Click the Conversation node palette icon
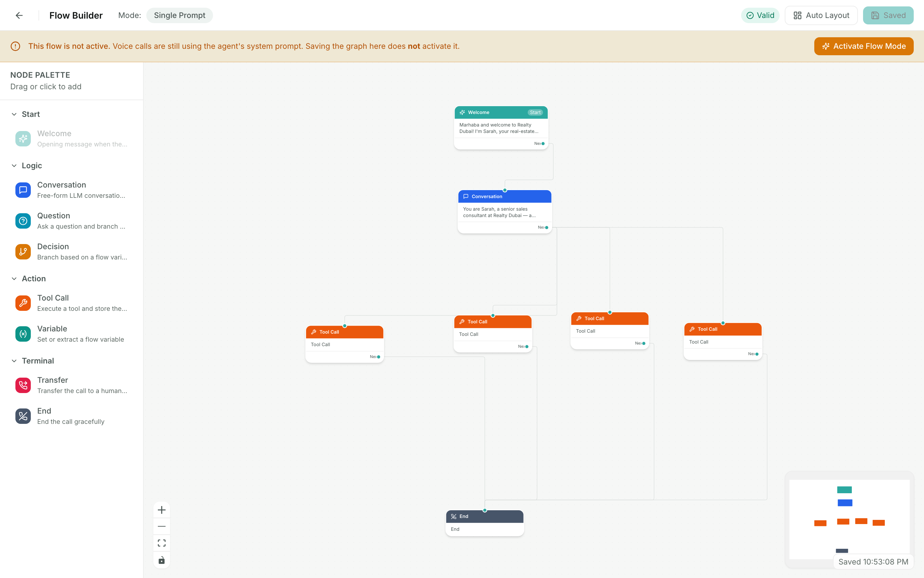 pyautogui.click(x=23, y=190)
